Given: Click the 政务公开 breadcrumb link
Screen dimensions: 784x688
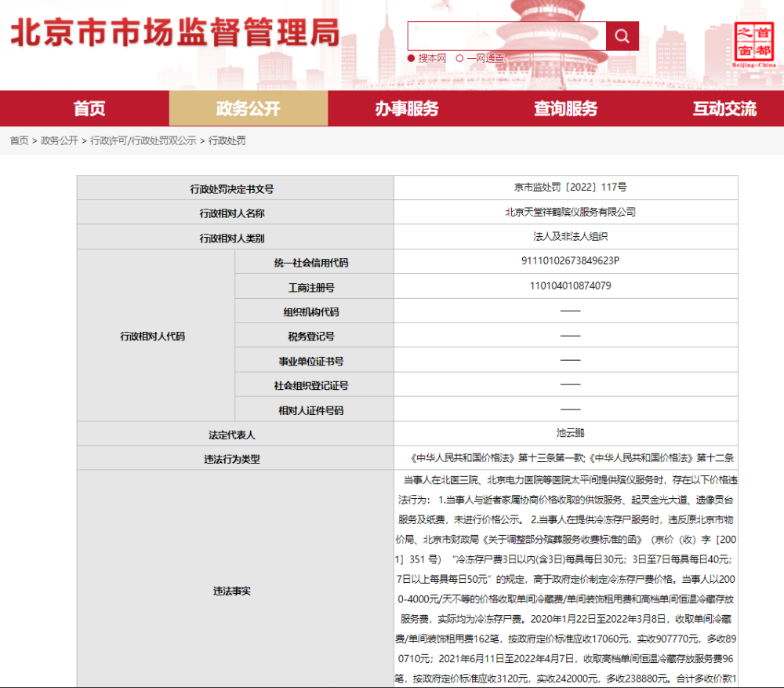Looking at the screenshot, I should pyautogui.click(x=60, y=140).
